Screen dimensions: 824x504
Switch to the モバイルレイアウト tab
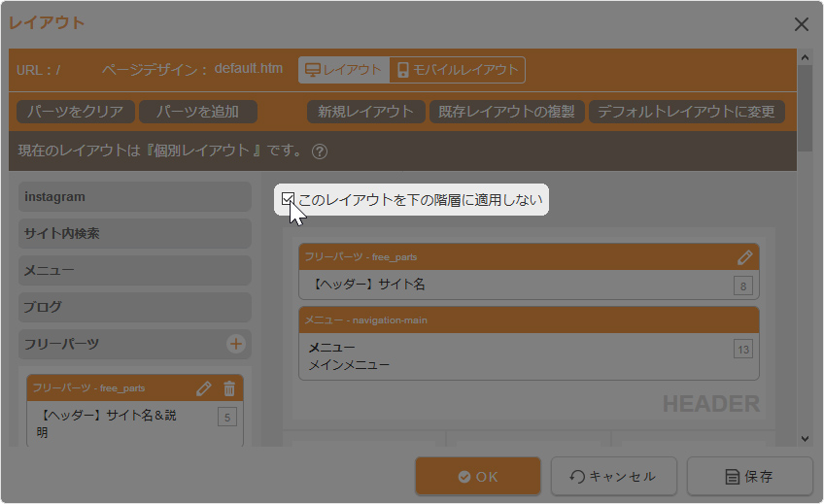point(458,70)
